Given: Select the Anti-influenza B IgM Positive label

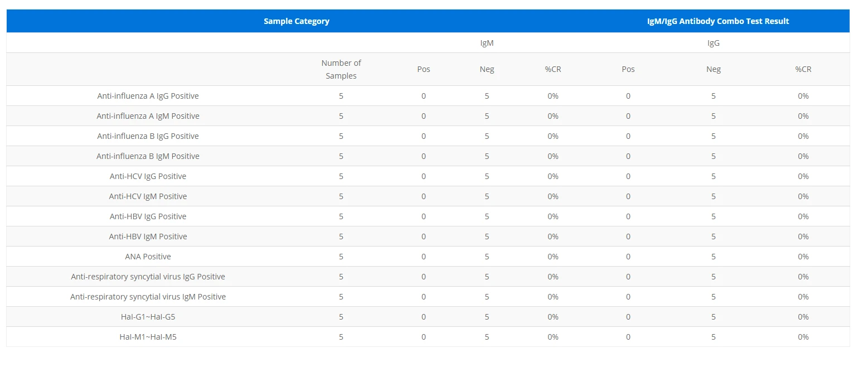Looking at the screenshot, I should [x=148, y=156].
